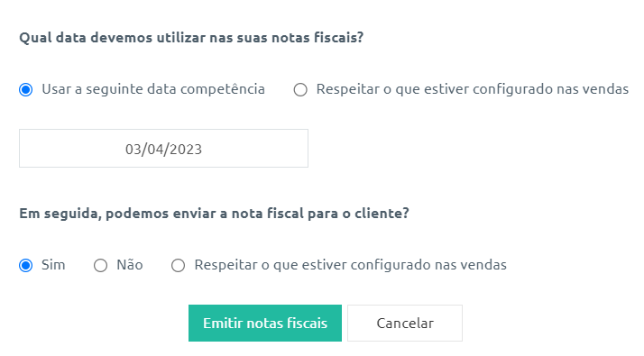This screenshot has width=644, height=356.
Task: Choose date option 'Respeitar o que estiver configurado nas vendas'
Action: coord(300,89)
